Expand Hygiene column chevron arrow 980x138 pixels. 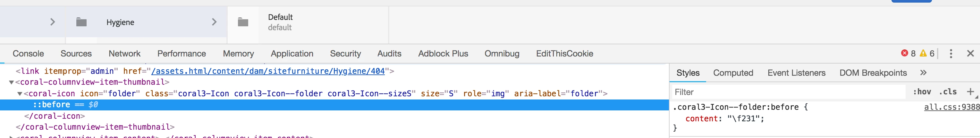coord(214,22)
